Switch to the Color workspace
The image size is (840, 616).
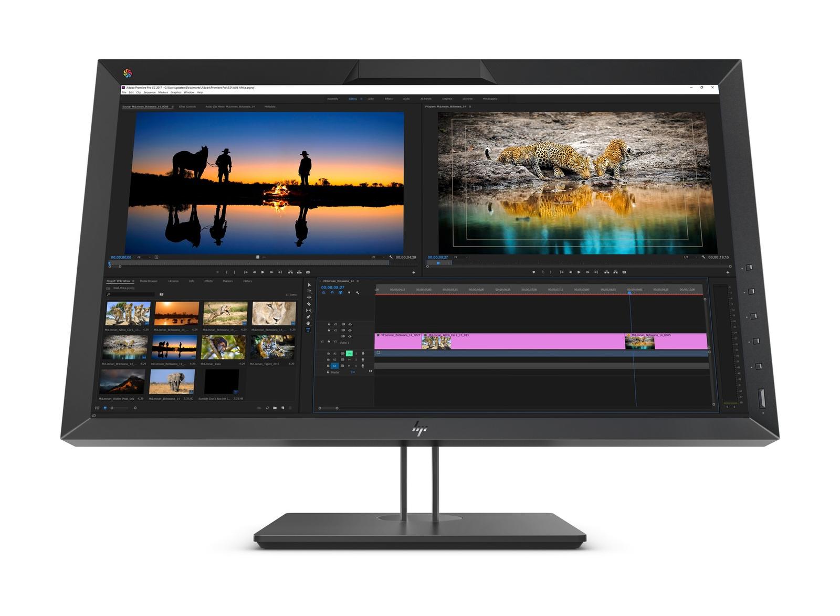[x=371, y=99]
